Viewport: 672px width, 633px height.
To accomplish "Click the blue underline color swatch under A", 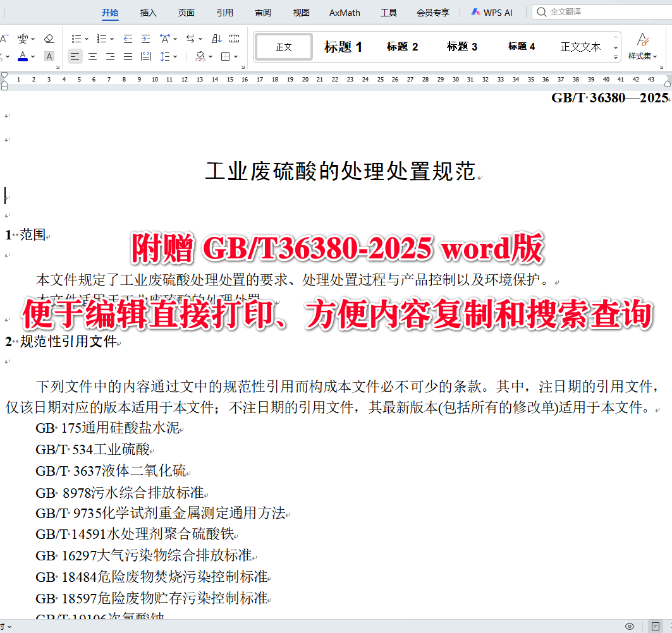I will pyautogui.click(x=23, y=59).
